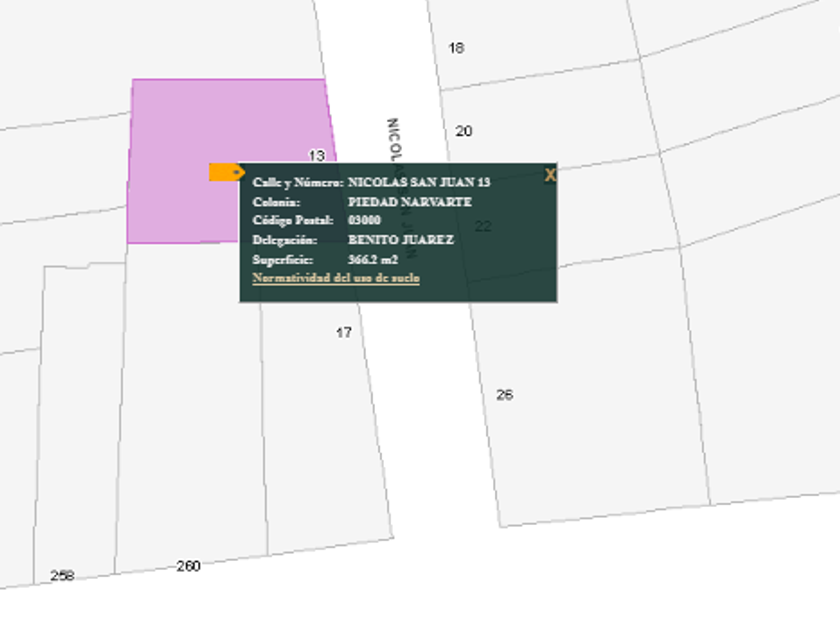The image size is (840, 630).
Task: Click parcel label 18 on the map
Action: point(456,48)
